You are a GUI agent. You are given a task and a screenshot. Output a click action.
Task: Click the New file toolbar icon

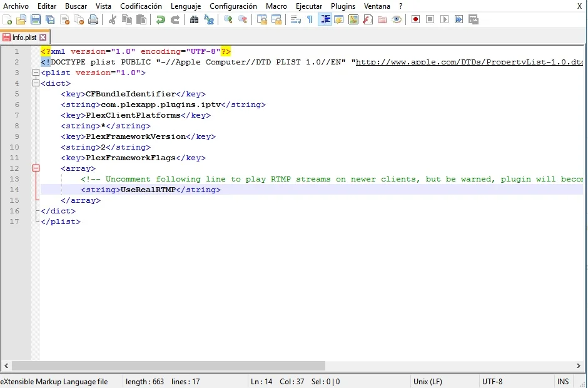point(8,20)
